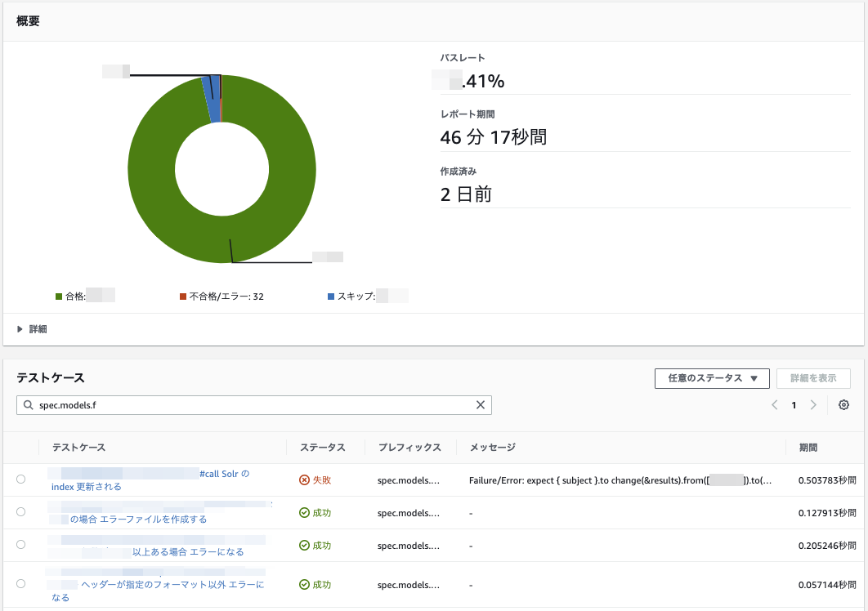The image size is (868, 611).
Task: Click the blue スキップ legend swatch
Action: pyautogui.click(x=331, y=297)
